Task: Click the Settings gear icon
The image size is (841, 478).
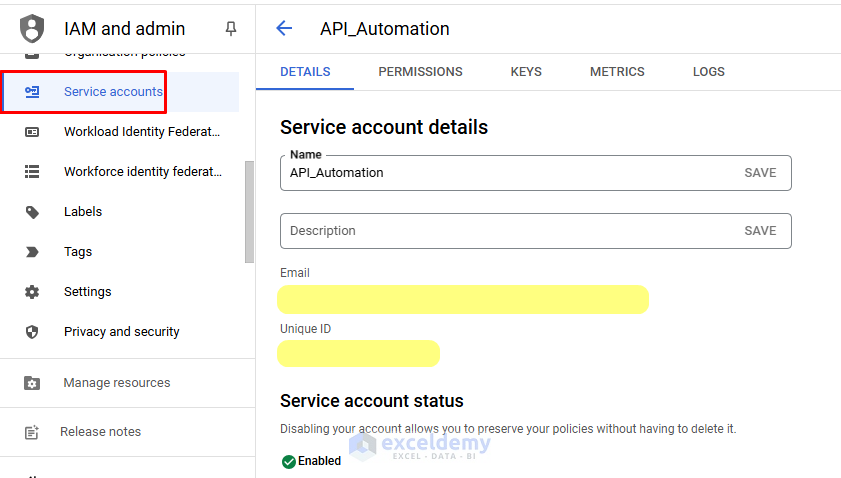Action: (x=32, y=292)
